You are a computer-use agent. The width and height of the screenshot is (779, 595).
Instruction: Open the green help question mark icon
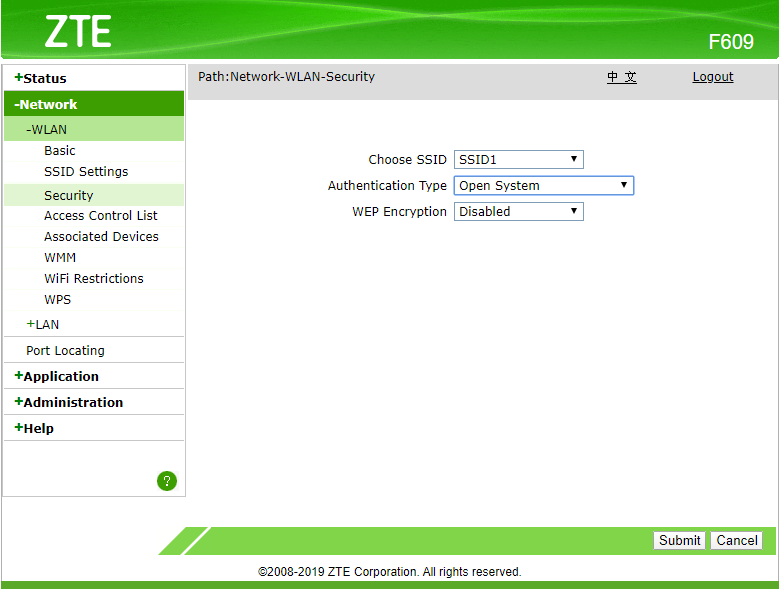167,481
